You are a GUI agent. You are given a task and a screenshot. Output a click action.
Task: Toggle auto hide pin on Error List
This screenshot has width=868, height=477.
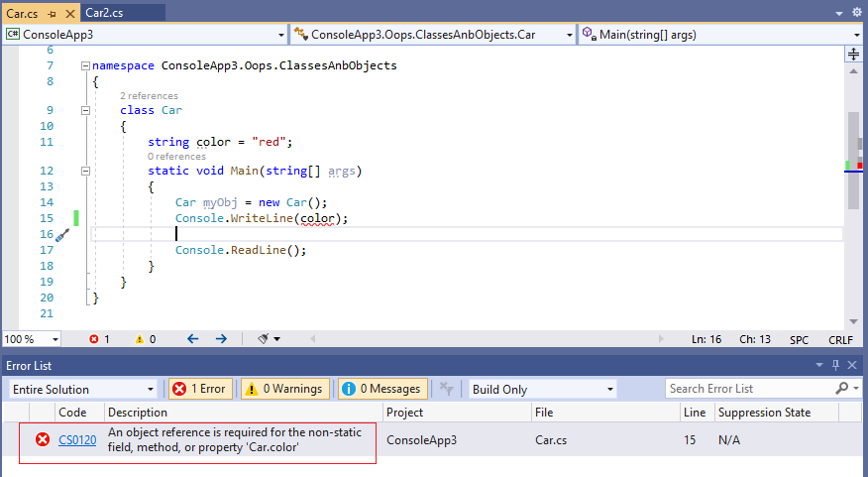pyautogui.click(x=836, y=365)
